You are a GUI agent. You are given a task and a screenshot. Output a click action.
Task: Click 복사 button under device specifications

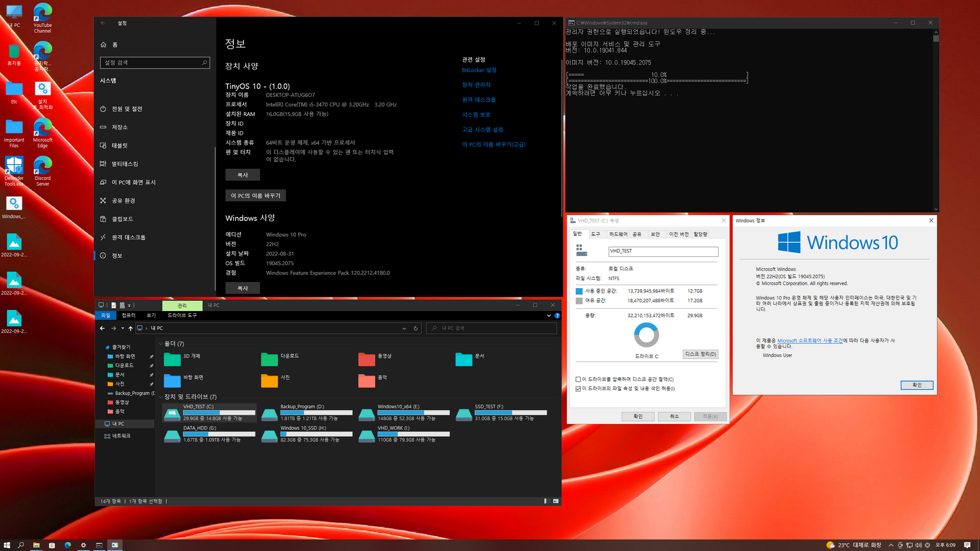[242, 175]
